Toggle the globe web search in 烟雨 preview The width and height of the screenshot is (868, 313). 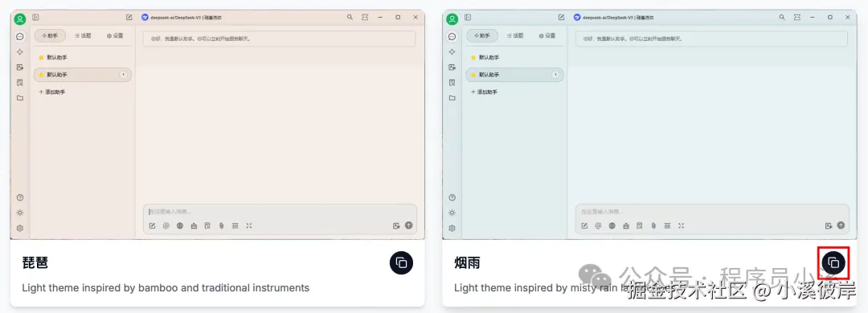click(612, 226)
